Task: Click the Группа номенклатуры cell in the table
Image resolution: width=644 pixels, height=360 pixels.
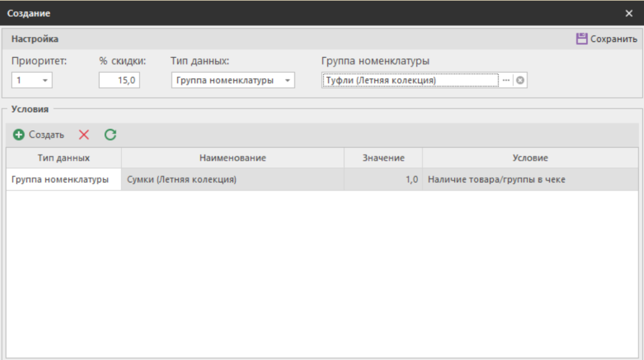Action: click(x=64, y=179)
